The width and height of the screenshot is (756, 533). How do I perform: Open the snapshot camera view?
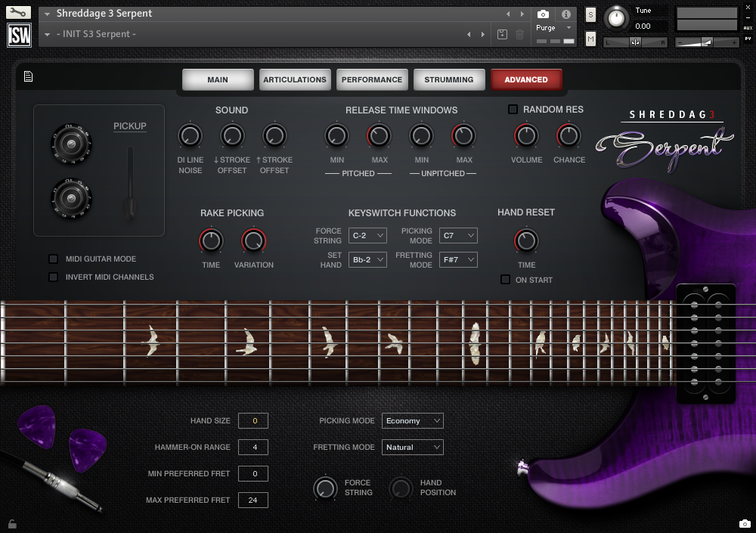(543, 13)
